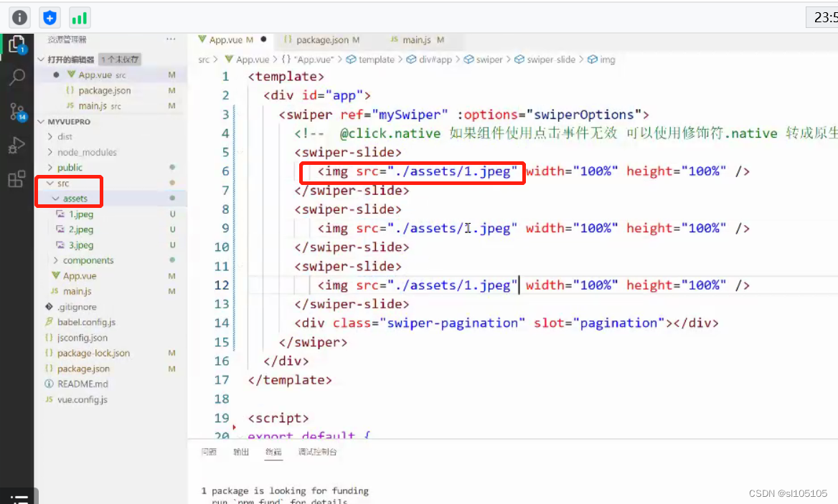
Task: Switch to the main.js editor tab
Action: [x=416, y=40]
